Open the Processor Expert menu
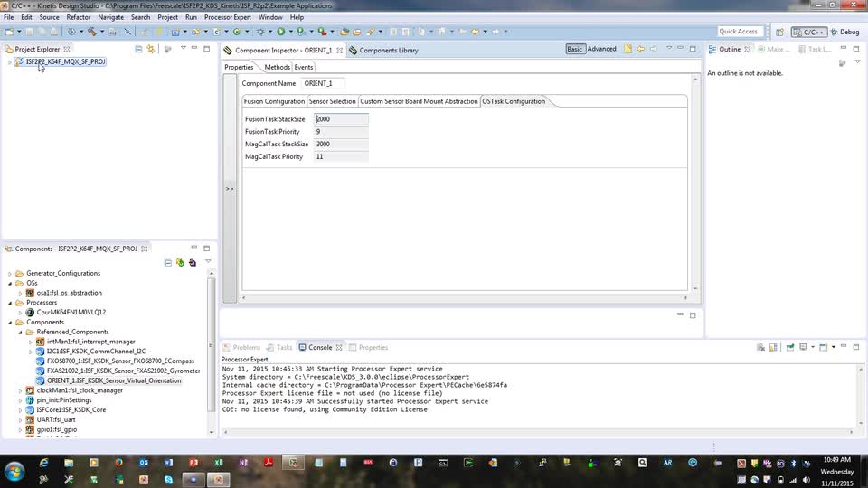 click(x=229, y=17)
